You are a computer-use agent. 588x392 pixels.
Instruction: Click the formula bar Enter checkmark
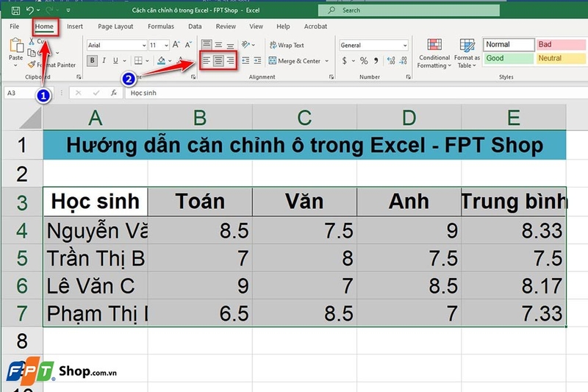pyautogui.click(x=96, y=93)
